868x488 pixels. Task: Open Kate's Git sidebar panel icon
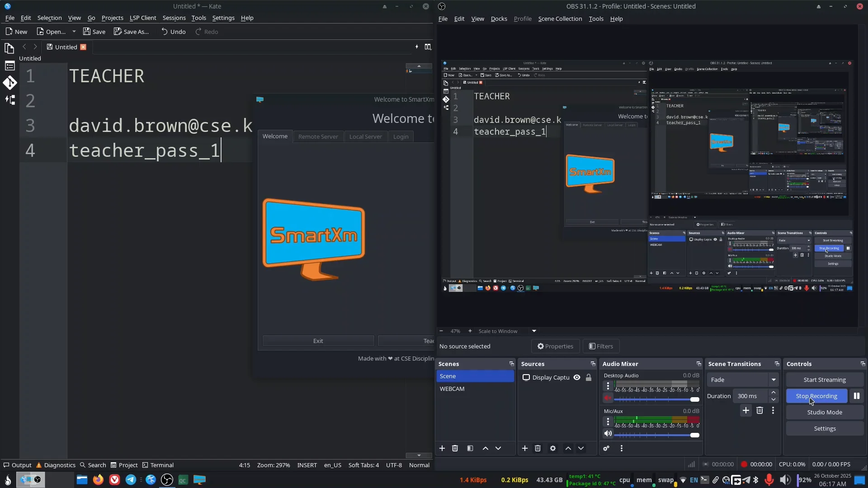pos(9,83)
